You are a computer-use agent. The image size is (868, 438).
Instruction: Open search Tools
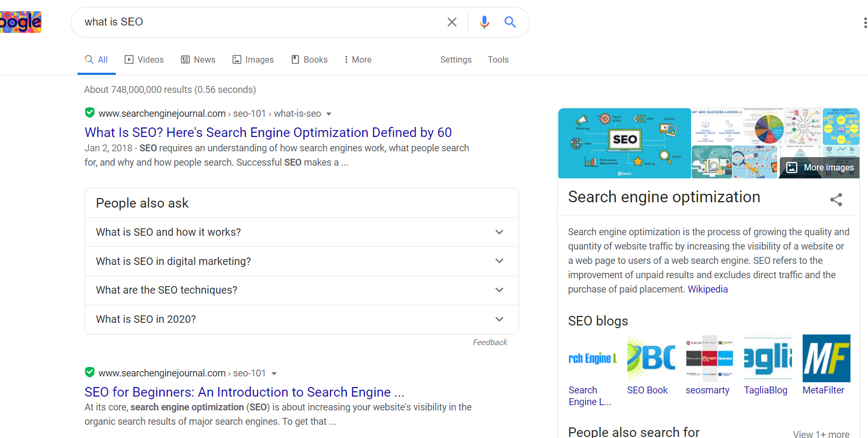[498, 59]
